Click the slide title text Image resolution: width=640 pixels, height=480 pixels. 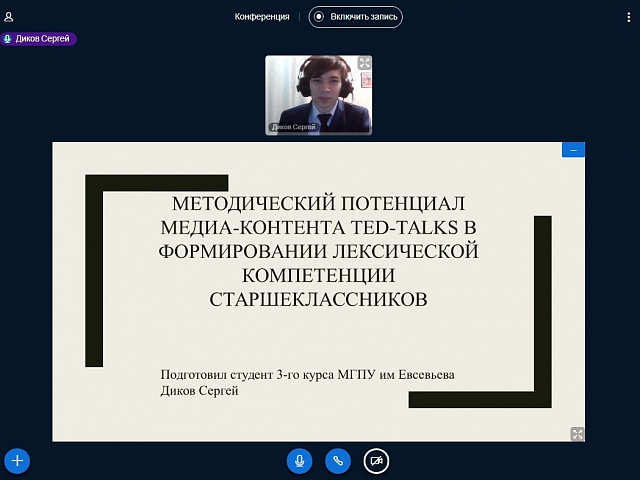[318, 251]
